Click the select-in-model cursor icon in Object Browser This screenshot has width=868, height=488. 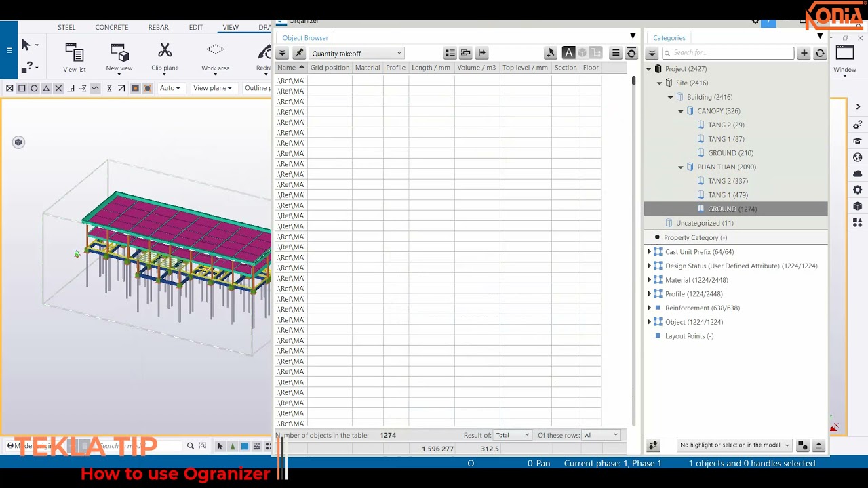pyautogui.click(x=551, y=53)
